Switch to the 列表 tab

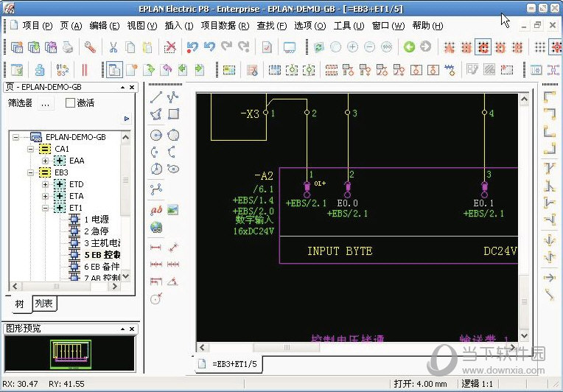point(43,304)
